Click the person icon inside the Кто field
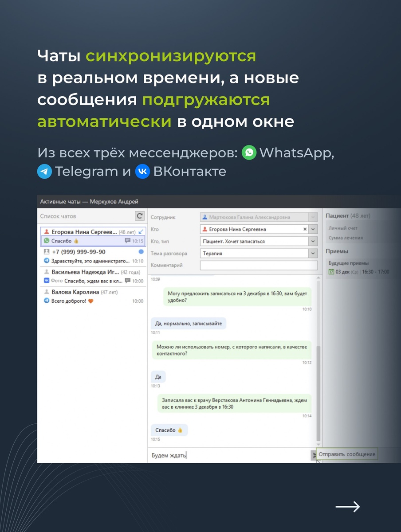Viewport: 401px width, 532px height. click(205, 229)
